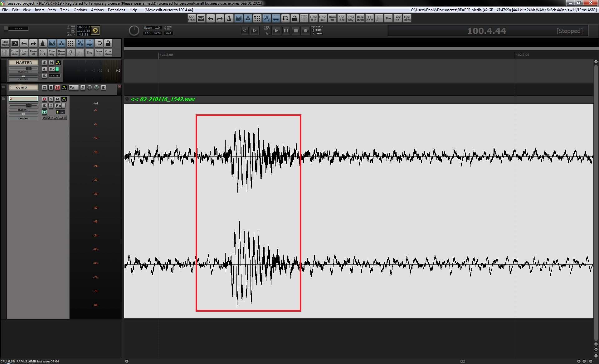Open master TRIM automation mode menu
Image resolution: width=599 pixels, height=364 pixels.
pyautogui.click(x=54, y=76)
